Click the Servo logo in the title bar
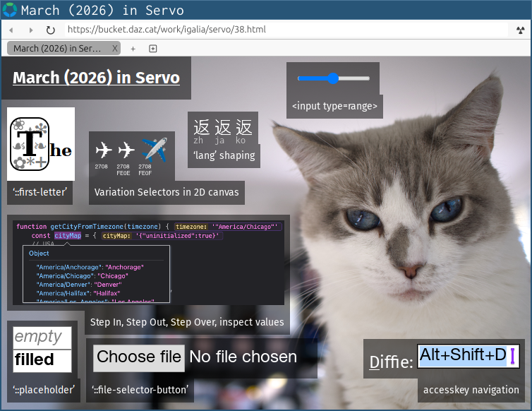532x411 pixels. coord(10,10)
